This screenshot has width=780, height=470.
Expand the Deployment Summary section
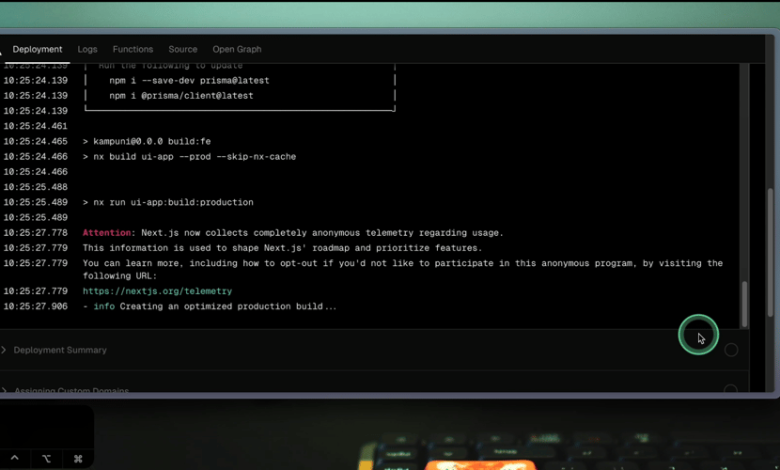(60, 350)
